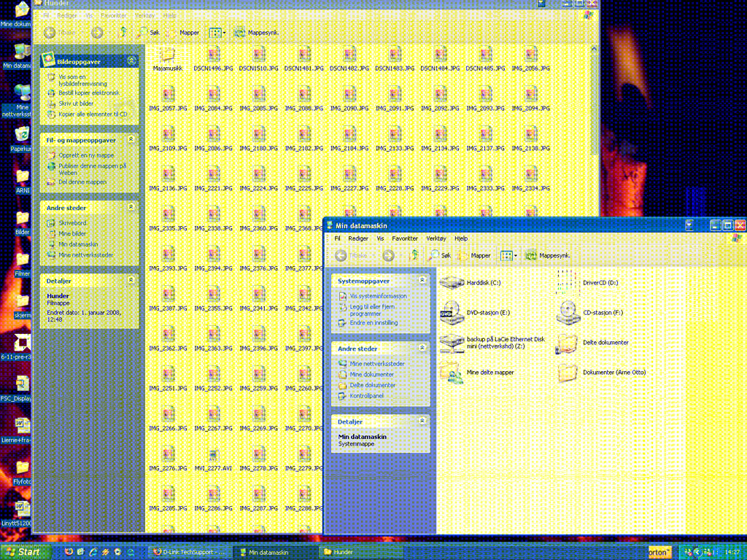
Task: Open the DVD-stasjon (E:) drive
Action: click(452, 313)
